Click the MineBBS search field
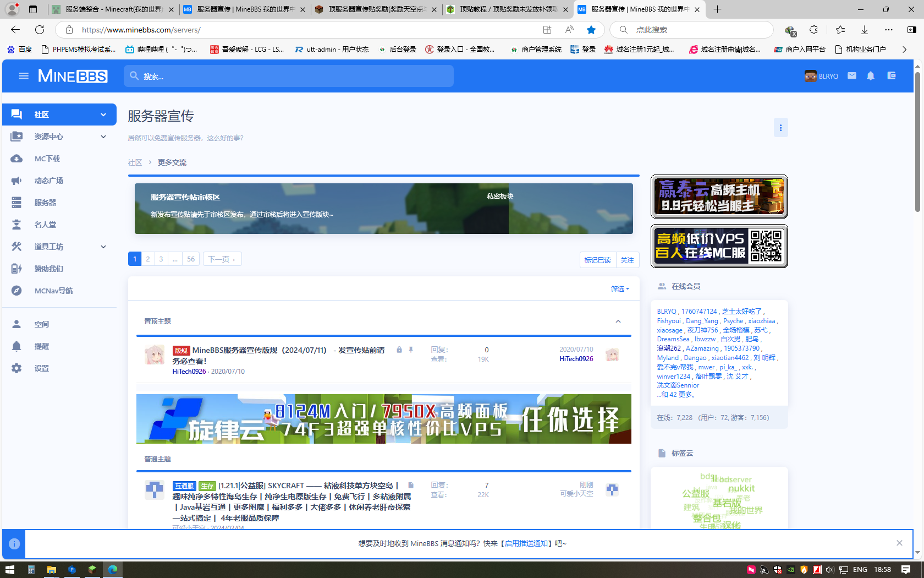This screenshot has width=924, height=578. 289,76
